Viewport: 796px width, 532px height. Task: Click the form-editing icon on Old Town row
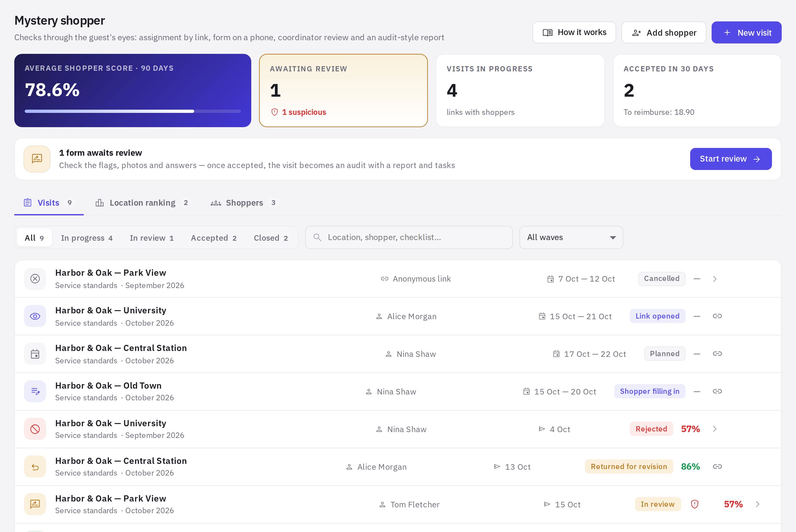(x=35, y=392)
